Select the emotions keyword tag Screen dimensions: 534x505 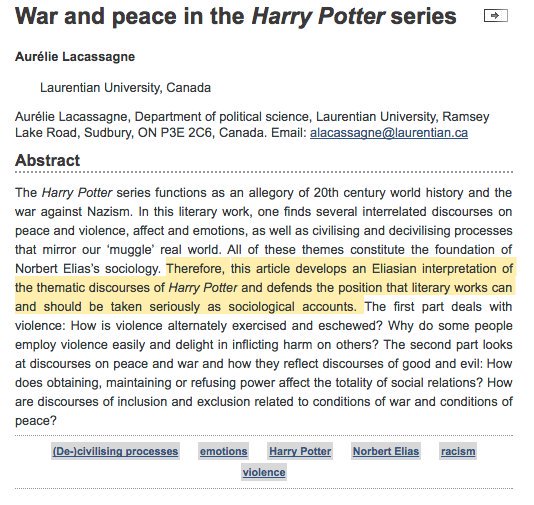[x=223, y=451]
